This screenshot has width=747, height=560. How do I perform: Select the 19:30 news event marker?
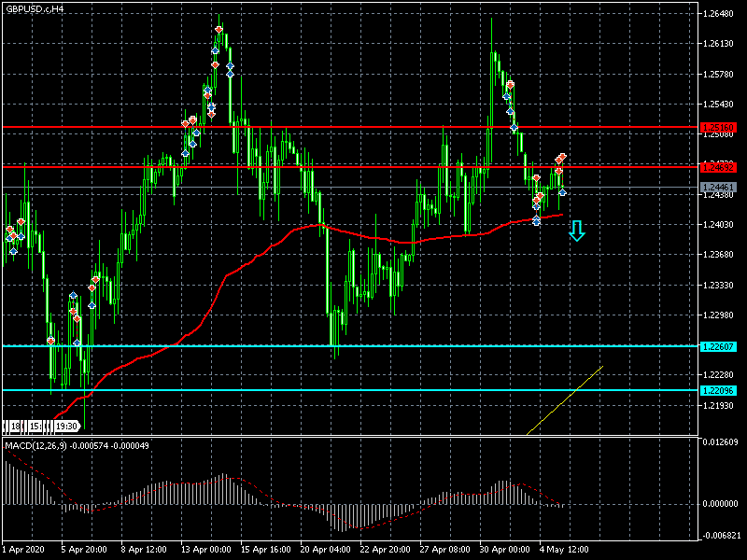point(65,427)
